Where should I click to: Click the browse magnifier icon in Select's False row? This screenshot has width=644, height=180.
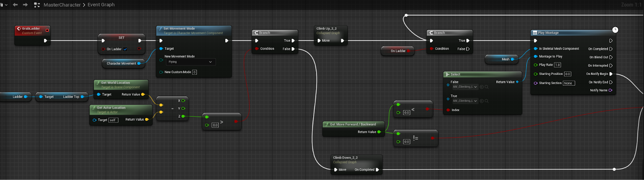click(487, 87)
